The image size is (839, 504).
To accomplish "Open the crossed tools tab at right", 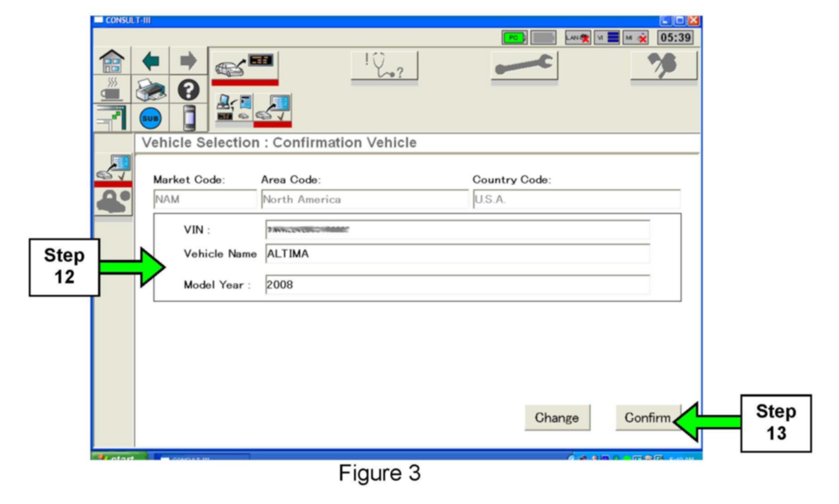I will [x=664, y=66].
